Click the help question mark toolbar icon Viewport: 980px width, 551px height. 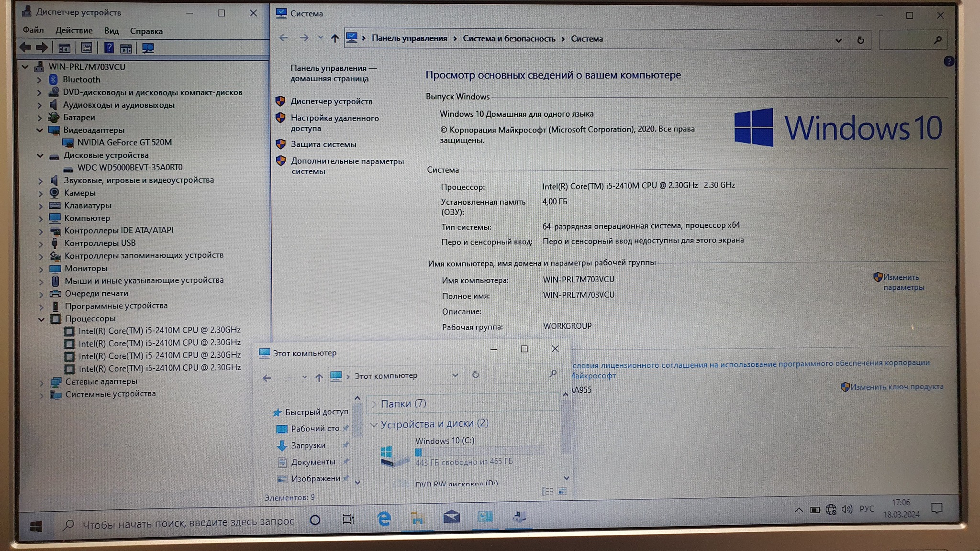click(x=109, y=48)
